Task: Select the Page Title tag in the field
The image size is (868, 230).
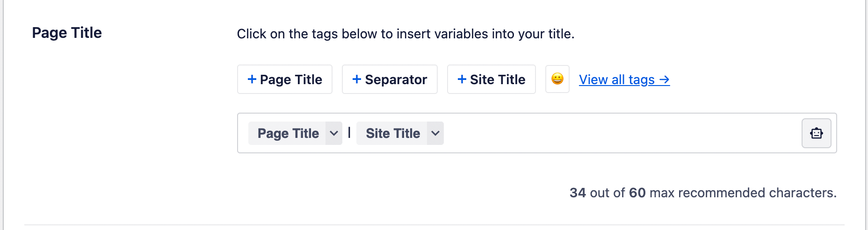Action: click(288, 133)
